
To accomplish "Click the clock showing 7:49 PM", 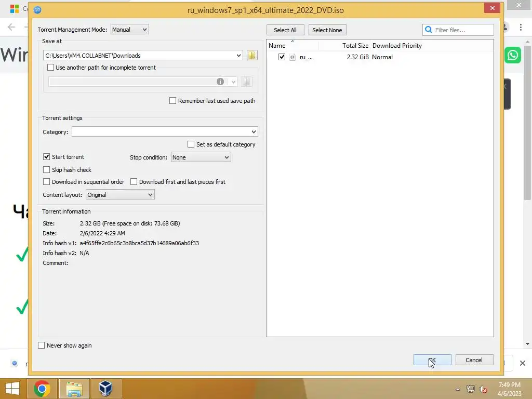I will (509, 385).
